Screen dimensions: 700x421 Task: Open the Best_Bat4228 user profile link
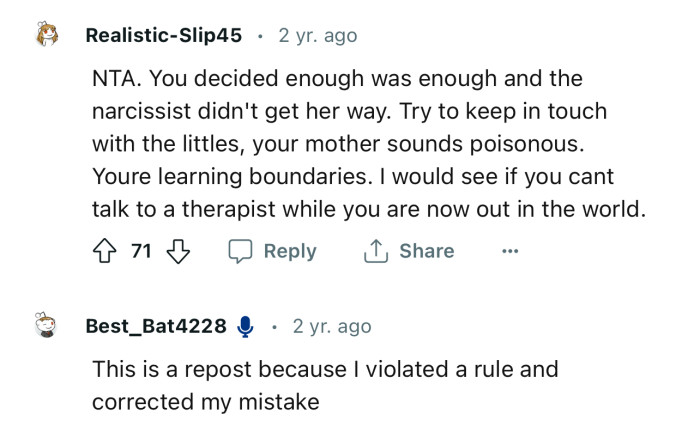point(155,327)
